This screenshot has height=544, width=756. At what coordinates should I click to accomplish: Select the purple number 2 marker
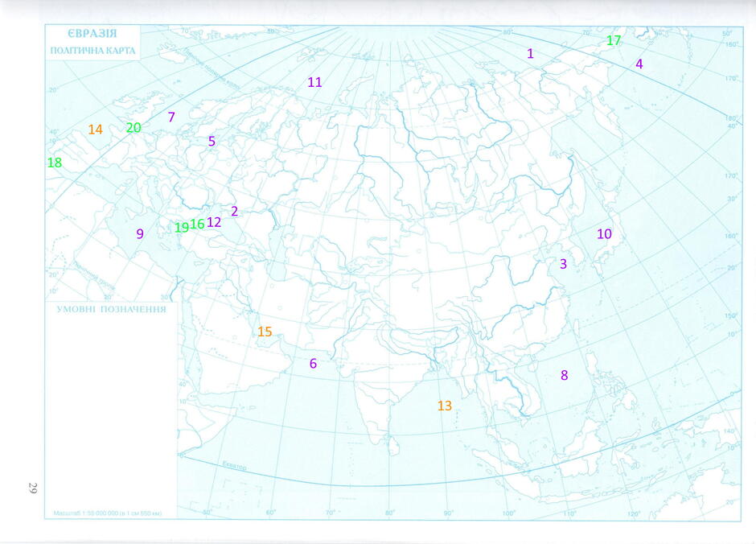tap(234, 211)
